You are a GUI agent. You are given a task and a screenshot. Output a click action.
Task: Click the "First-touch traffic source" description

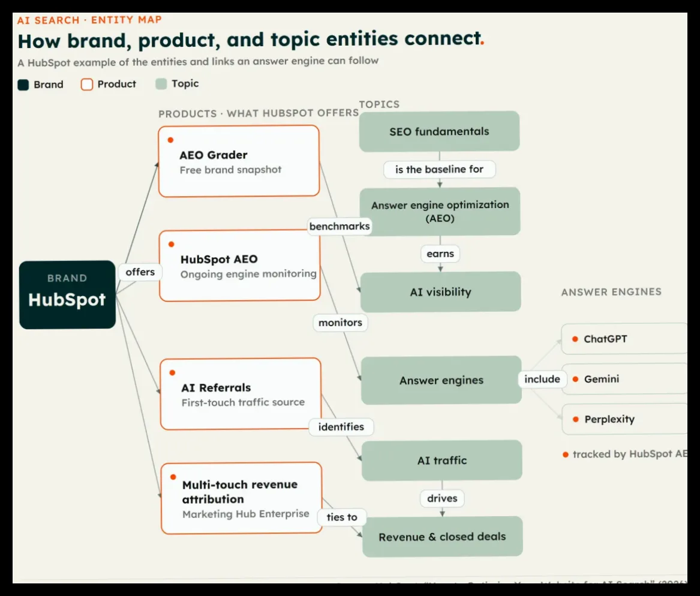click(244, 402)
